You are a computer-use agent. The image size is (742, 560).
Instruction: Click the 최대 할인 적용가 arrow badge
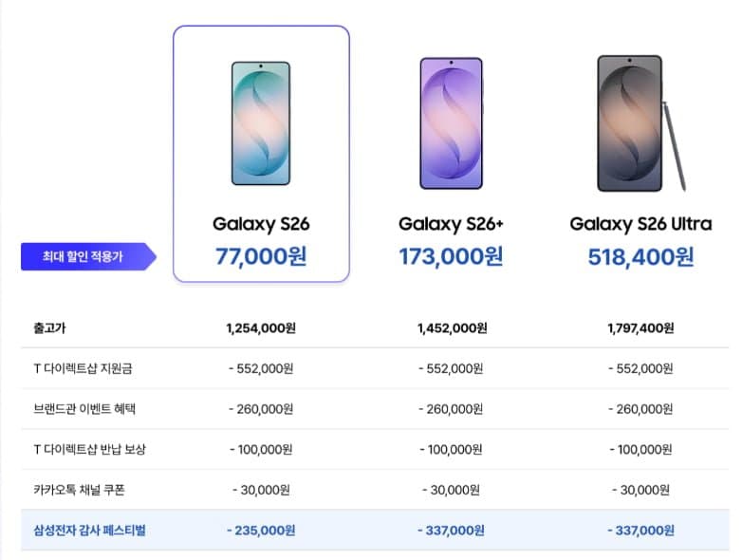pyautogui.click(x=88, y=256)
